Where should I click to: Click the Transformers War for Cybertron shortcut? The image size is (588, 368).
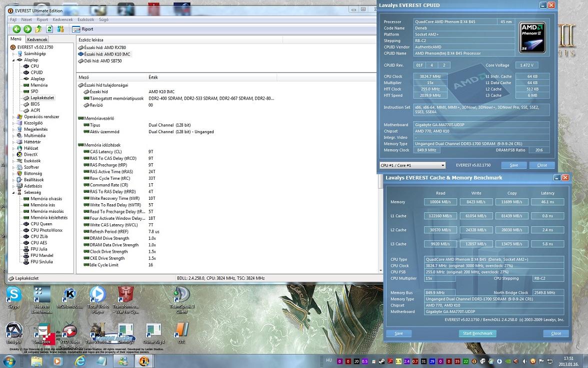[125, 299]
